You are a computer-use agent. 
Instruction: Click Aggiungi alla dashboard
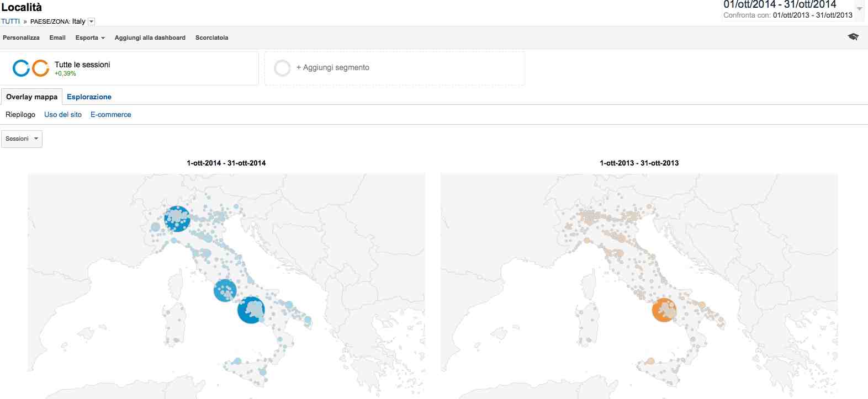pyautogui.click(x=150, y=38)
